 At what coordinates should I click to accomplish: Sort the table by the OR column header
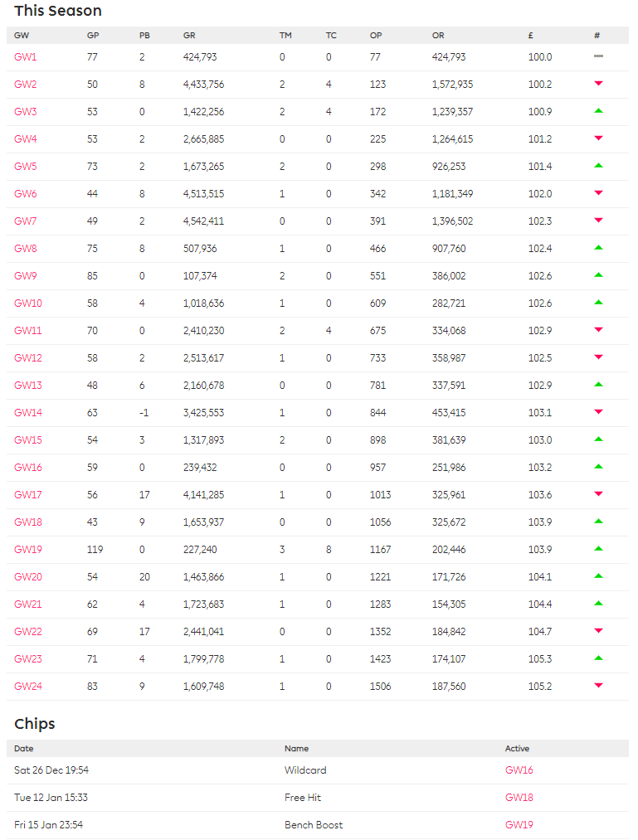(x=437, y=35)
